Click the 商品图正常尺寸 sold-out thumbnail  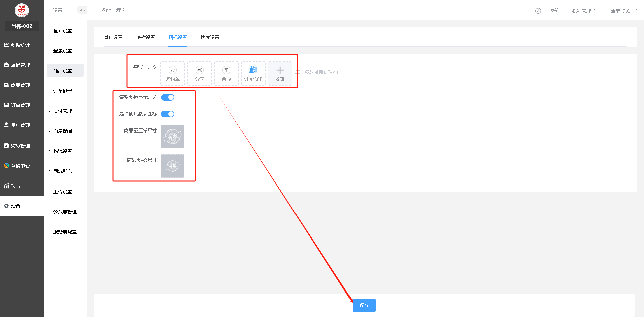[x=173, y=137]
